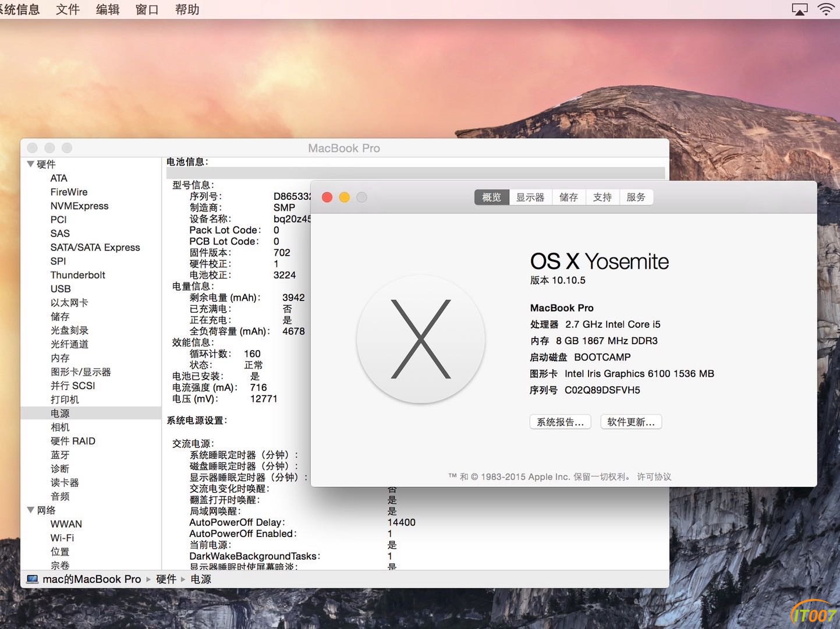Viewport: 840px width, 629px height.
Task: Select 硬件 RAID in the sidebar
Action: coord(73,441)
